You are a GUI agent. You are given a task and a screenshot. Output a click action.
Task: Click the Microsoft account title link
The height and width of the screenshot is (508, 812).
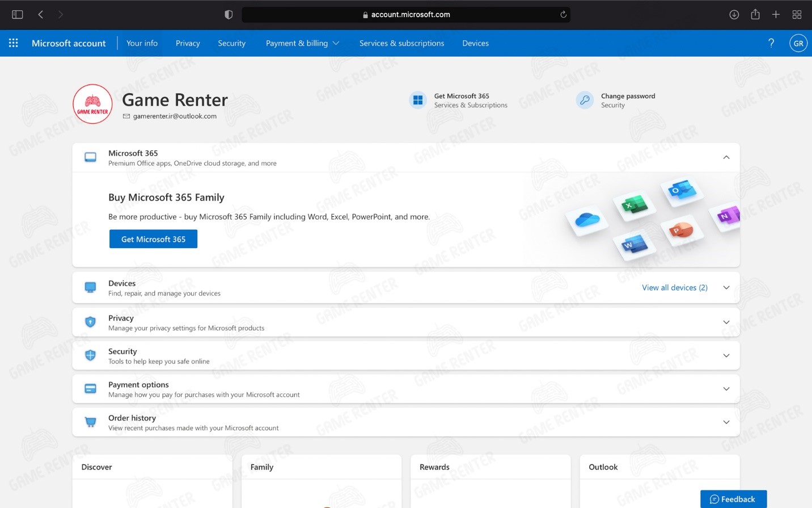coord(69,43)
